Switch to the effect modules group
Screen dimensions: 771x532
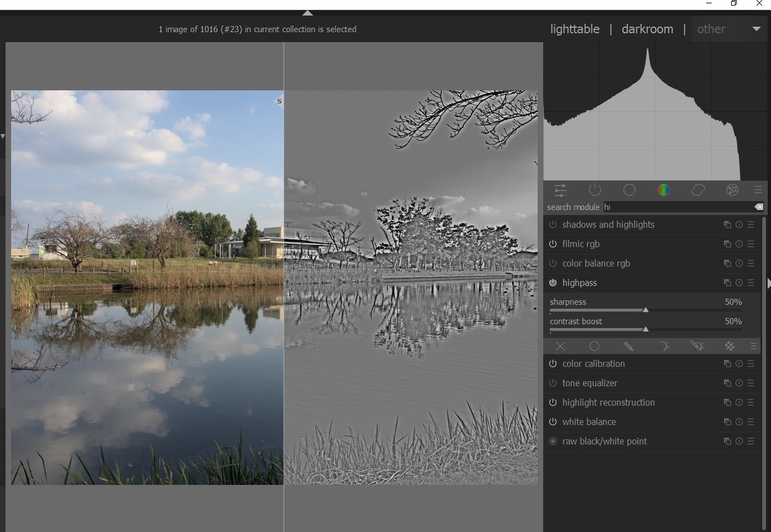(732, 190)
